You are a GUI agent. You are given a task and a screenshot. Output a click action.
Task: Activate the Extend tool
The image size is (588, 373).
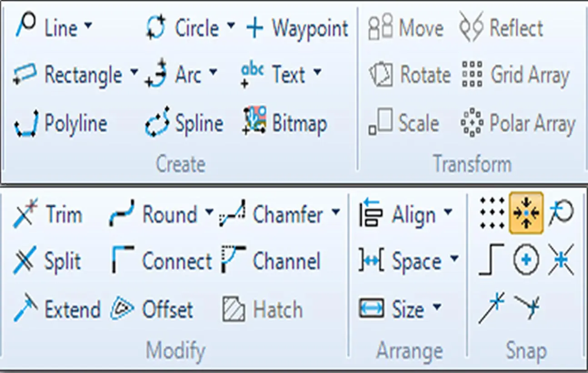point(56,310)
